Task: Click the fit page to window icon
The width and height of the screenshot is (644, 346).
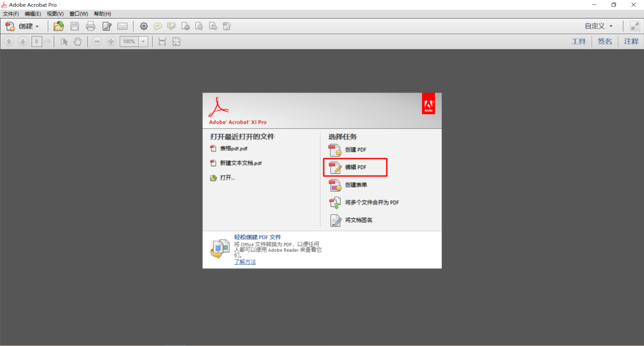Action: click(176, 42)
